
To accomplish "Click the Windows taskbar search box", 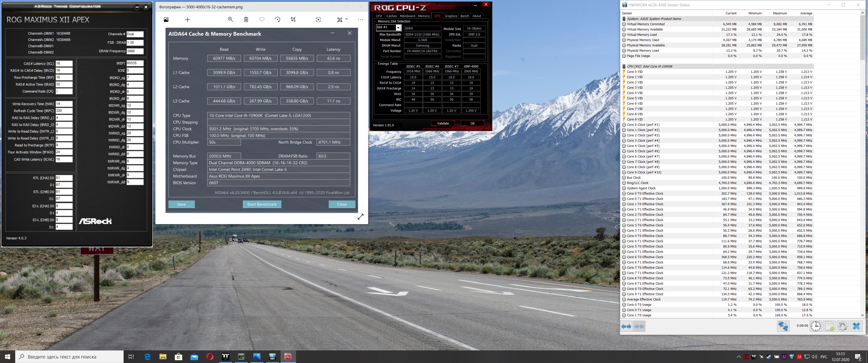I will click(x=69, y=357).
